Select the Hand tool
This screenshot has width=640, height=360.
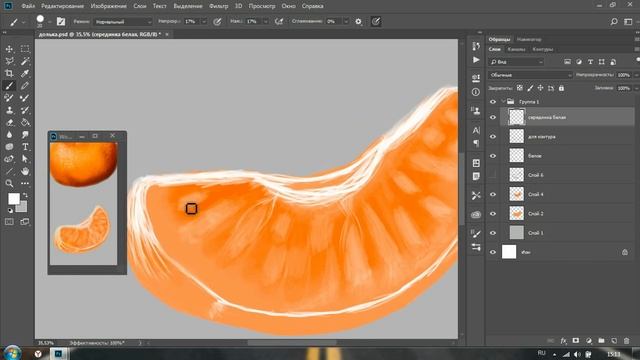point(25,171)
